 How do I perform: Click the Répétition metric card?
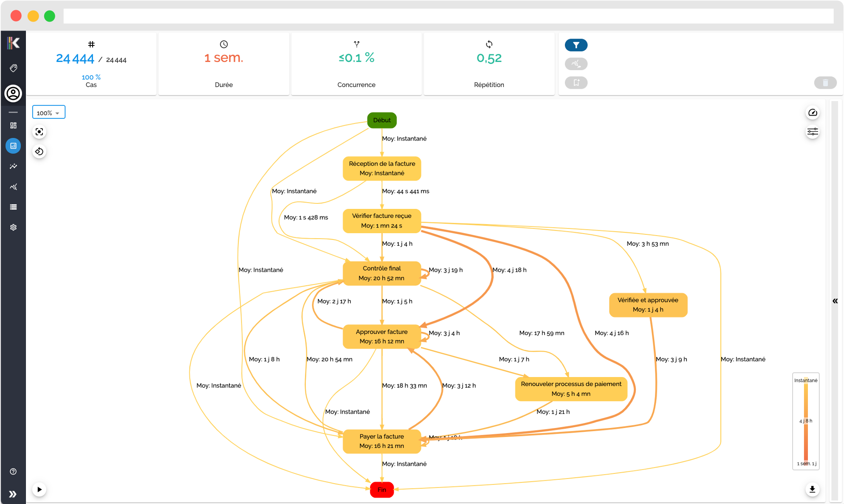[x=489, y=64]
